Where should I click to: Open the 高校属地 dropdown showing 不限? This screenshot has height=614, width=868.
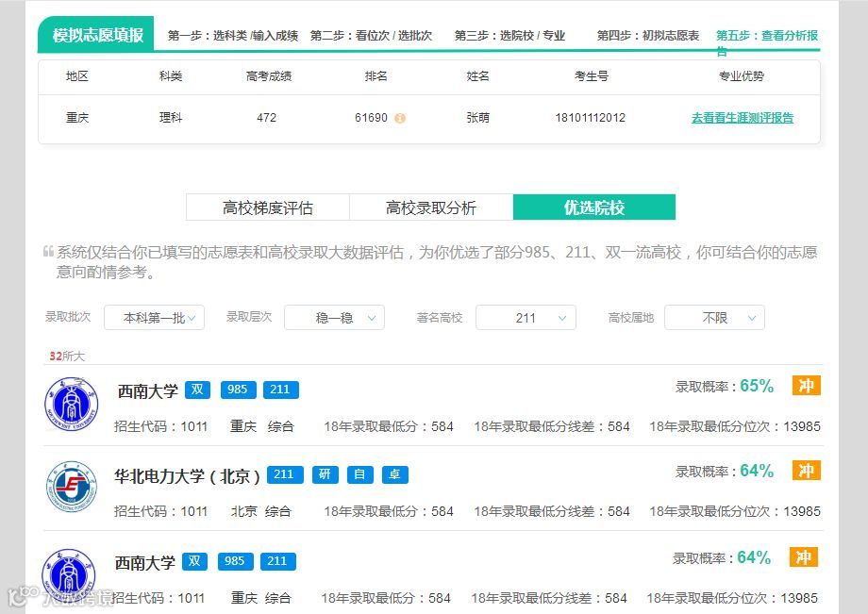[x=714, y=318]
